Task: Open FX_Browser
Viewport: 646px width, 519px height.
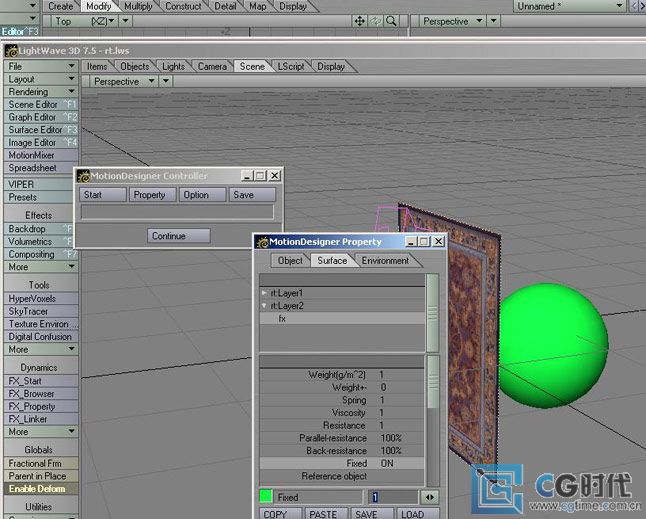Action: click(40, 394)
